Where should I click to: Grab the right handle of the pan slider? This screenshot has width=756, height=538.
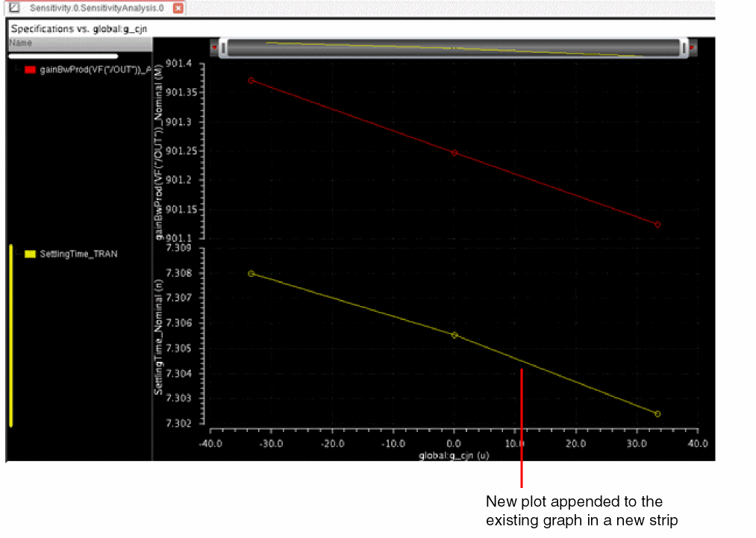[683, 49]
